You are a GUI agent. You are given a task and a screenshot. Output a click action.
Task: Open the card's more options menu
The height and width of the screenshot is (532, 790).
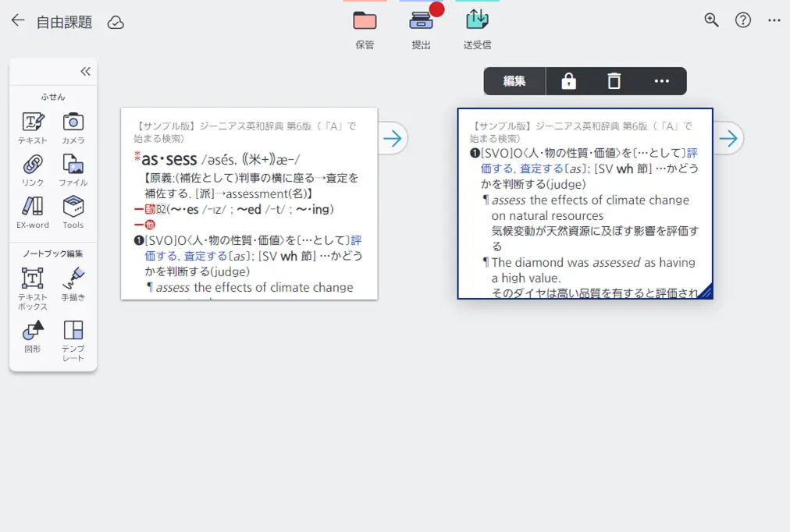click(662, 81)
